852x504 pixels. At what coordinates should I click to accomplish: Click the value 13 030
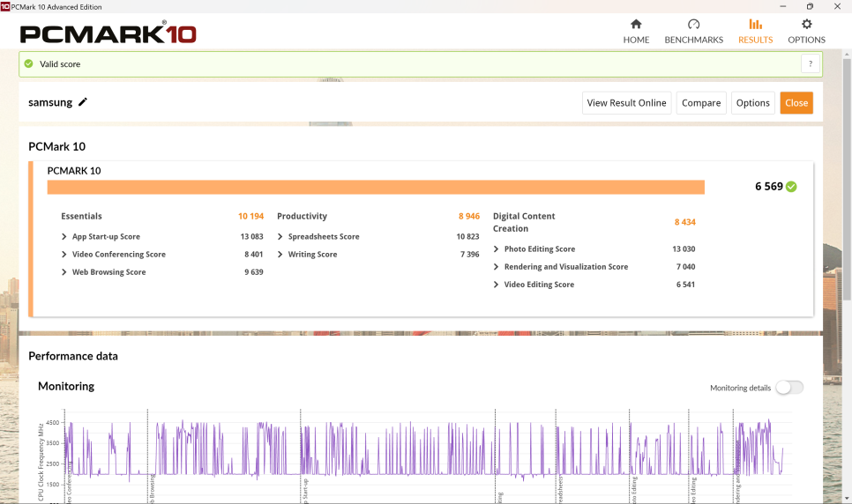(684, 248)
